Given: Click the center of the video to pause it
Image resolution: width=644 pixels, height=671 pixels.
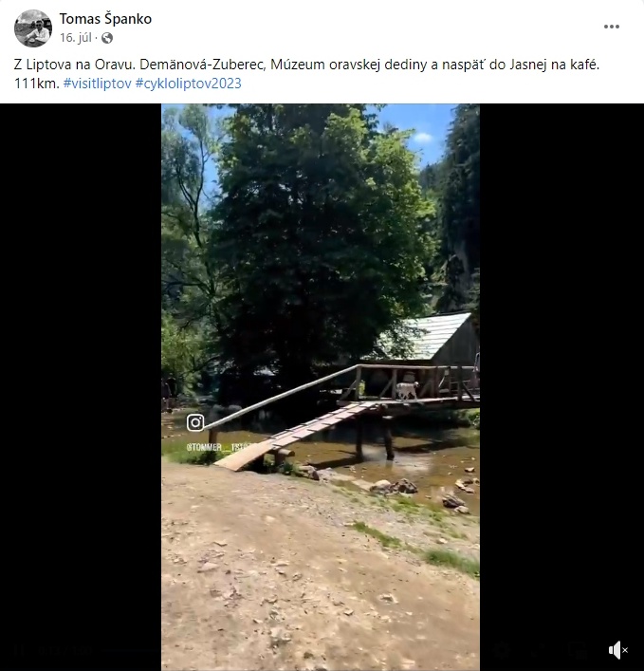Looking at the screenshot, I should pos(321,387).
